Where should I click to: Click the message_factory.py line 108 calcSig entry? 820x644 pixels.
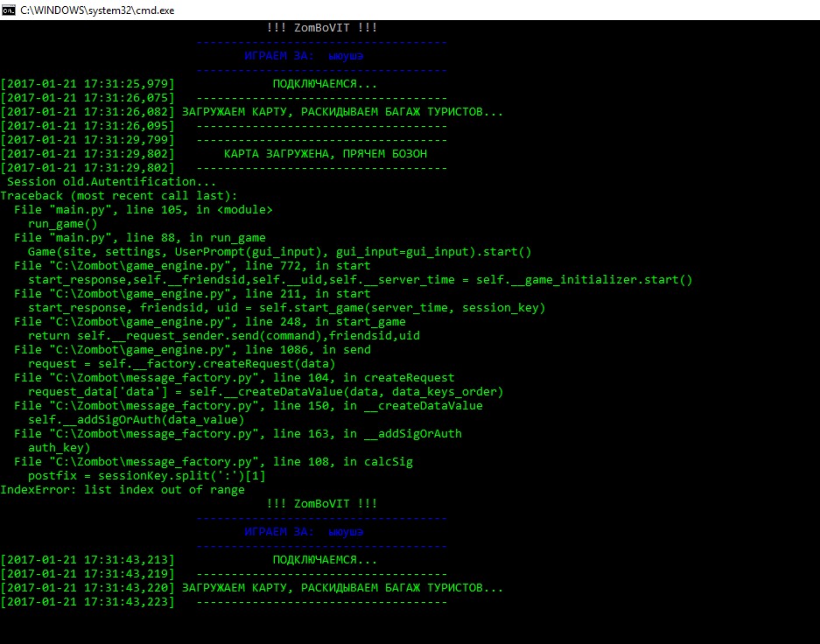point(214,462)
